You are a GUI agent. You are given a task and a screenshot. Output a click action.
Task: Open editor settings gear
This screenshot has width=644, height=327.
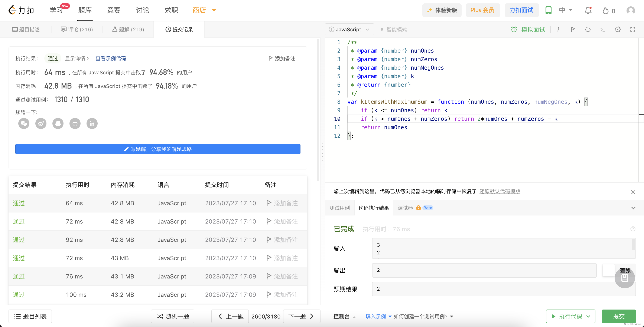click(618, 29)
